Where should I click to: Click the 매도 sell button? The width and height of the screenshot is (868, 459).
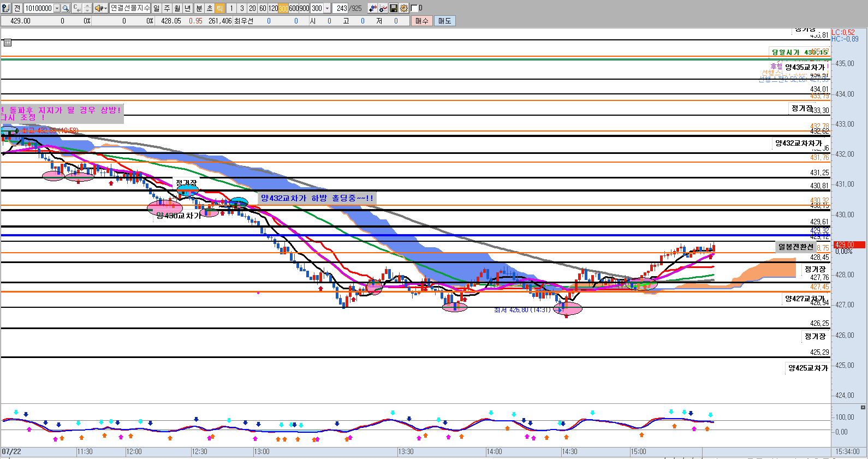445,21
